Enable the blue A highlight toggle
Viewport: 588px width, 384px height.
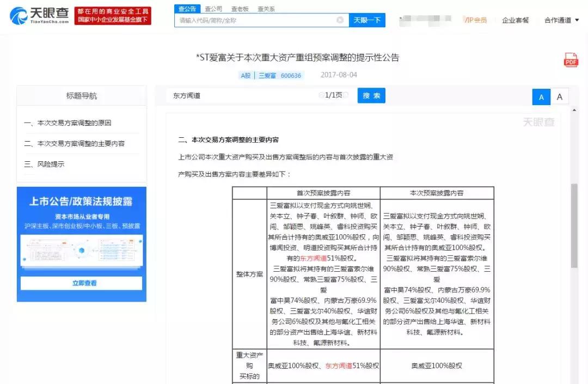pyautogui.click(x=541, y=96)
